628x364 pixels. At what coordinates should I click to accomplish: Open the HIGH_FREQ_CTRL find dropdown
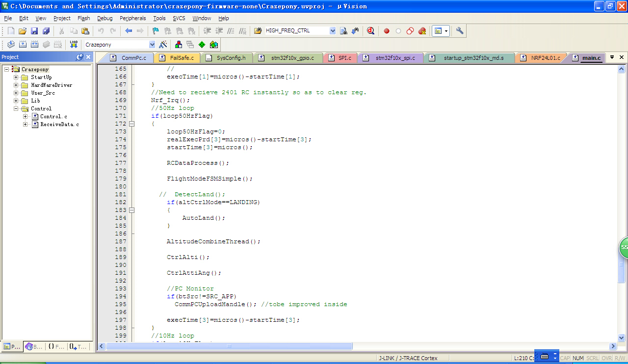click(333, 31)
